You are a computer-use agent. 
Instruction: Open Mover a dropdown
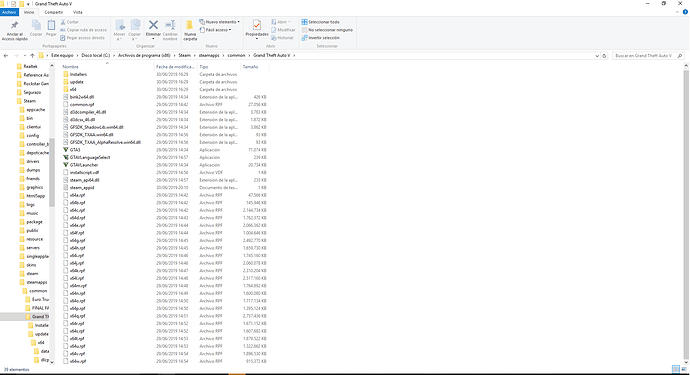[119, 30]
